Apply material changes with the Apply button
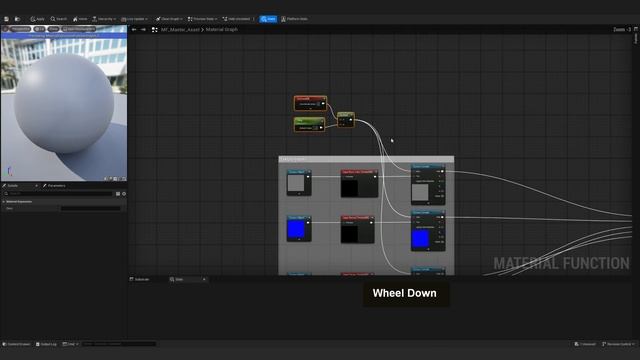This screenshot has height=360, width=640. click(37, 19)
